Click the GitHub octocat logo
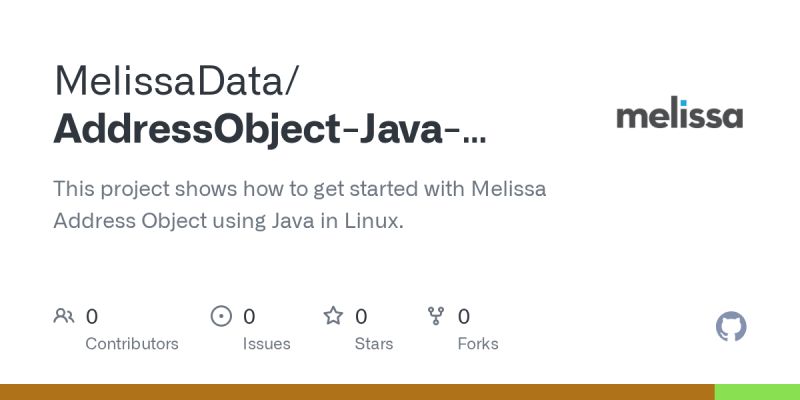 coord(732,327)
